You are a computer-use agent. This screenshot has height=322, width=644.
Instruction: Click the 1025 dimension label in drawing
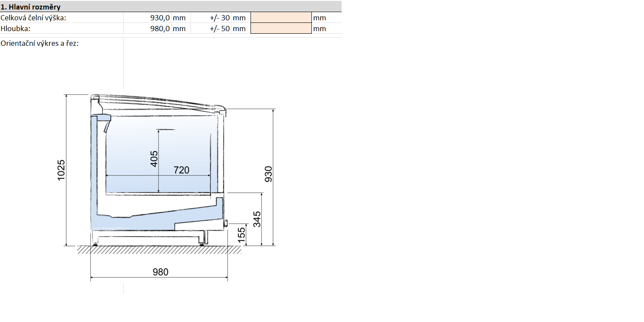[61, 170]
